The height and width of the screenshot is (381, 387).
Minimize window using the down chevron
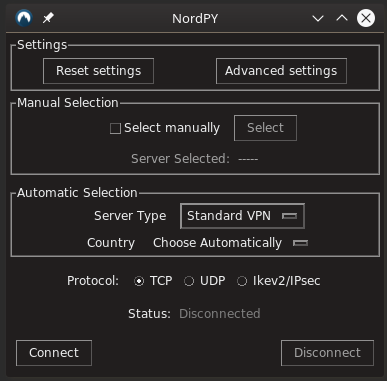(x=318, y=18)
